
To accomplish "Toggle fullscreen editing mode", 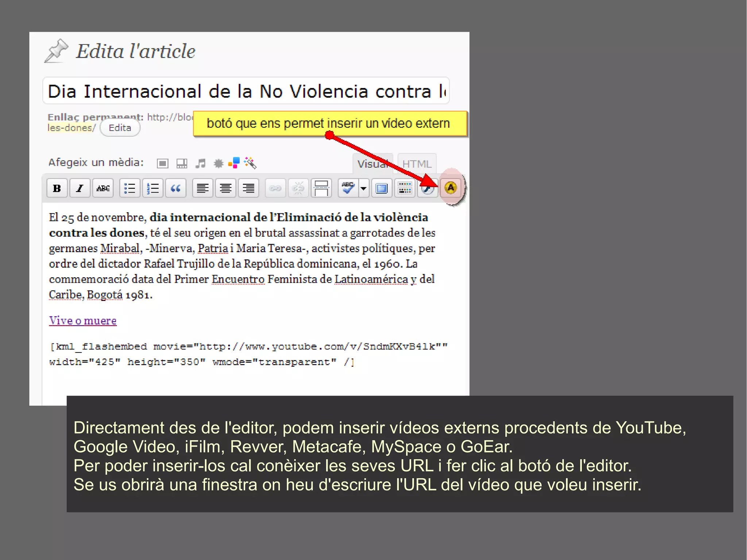I will click(x=382, y=188).
